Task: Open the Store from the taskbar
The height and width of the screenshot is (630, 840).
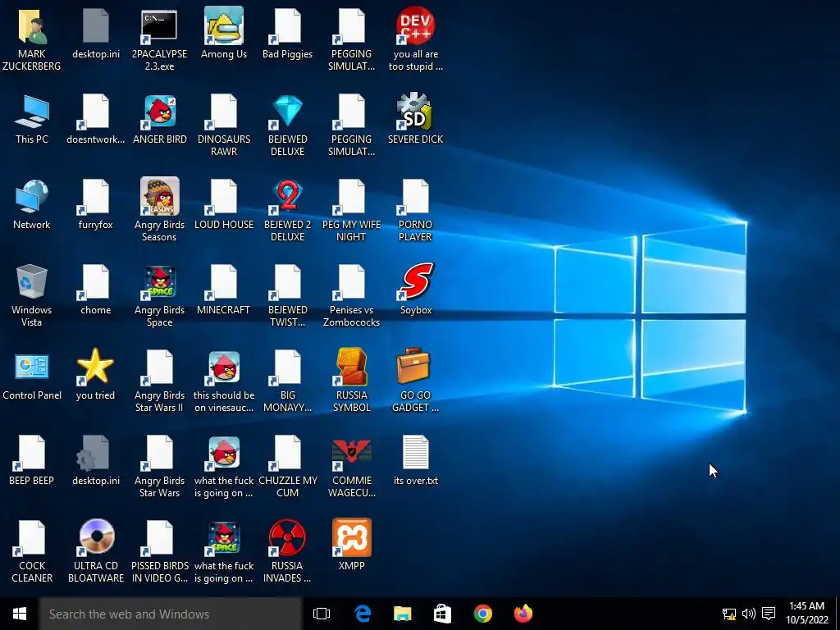Action: pos(442,614)
